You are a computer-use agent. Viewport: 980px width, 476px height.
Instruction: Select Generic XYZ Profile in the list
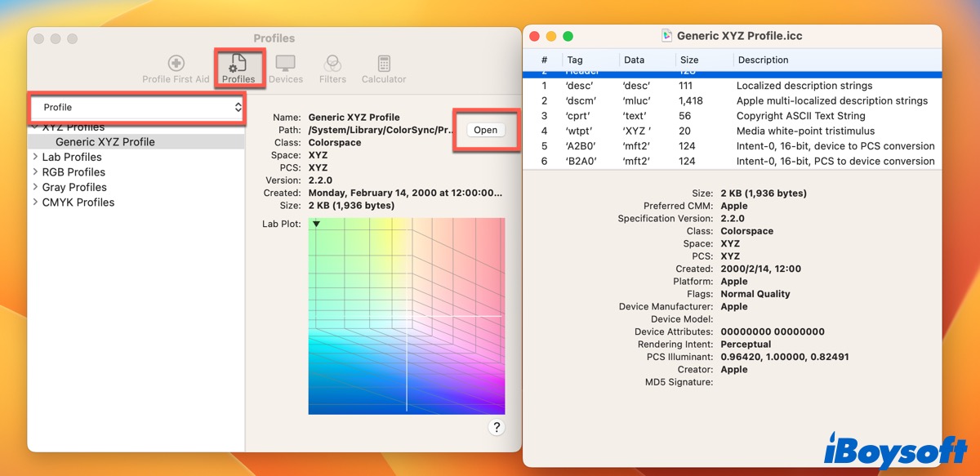coord(136,142)
